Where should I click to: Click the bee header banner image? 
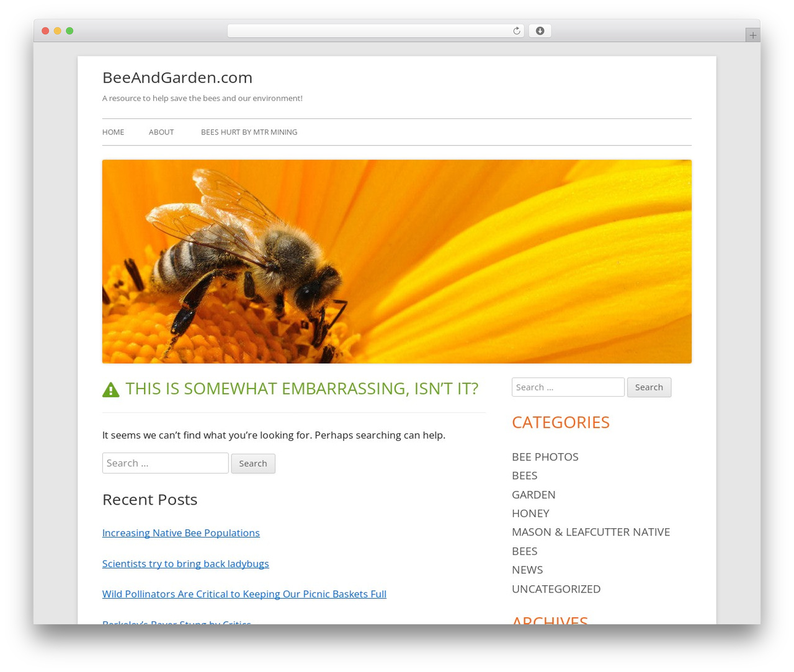point(397,262)
